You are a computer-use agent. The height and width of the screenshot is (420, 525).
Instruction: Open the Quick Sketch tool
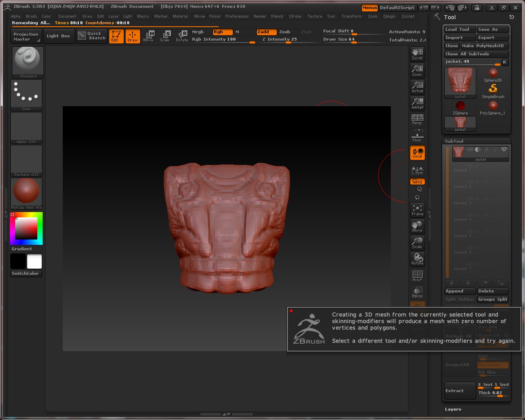(92, 36)
